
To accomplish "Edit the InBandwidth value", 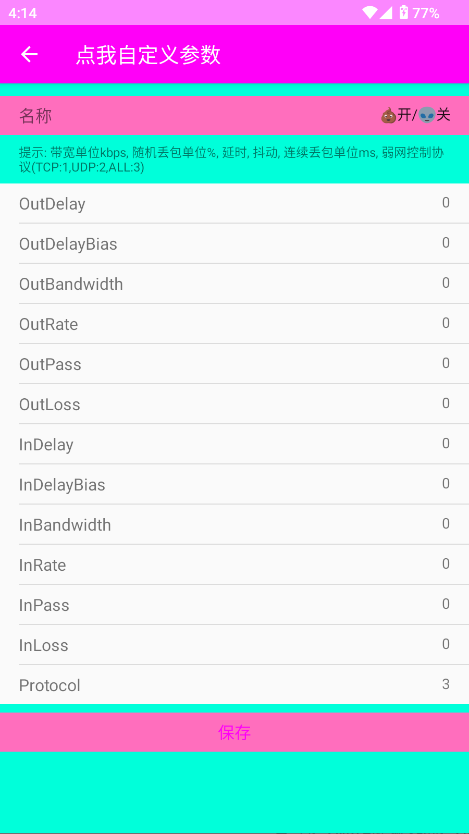I will pyautogui.click(x=446, y=523).
